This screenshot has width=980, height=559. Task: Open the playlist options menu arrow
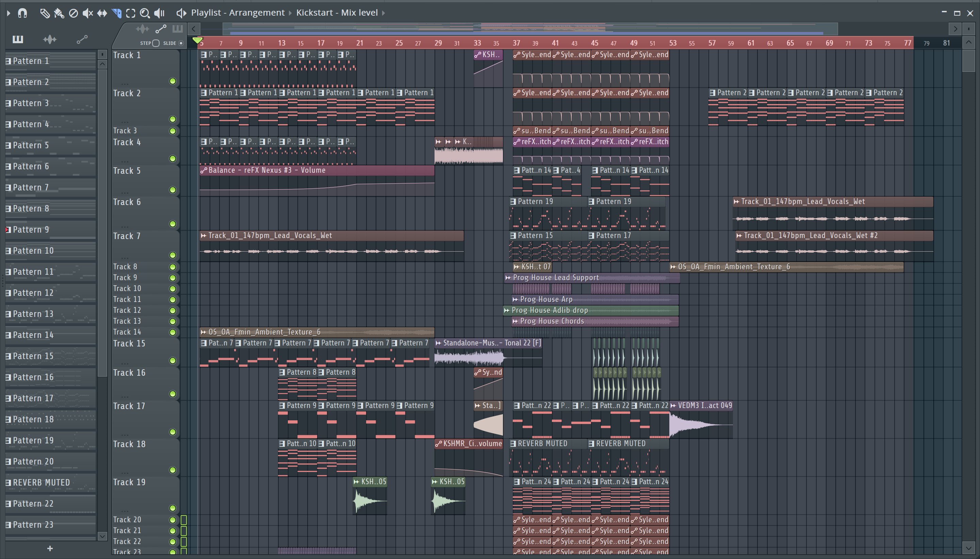[9, 13]
